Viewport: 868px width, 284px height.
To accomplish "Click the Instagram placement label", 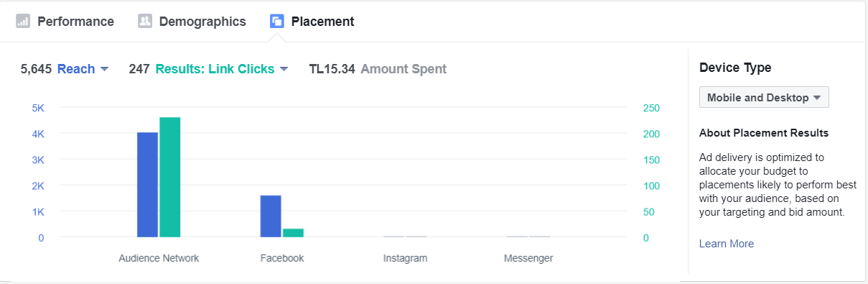I will click(x=405, y=258).
